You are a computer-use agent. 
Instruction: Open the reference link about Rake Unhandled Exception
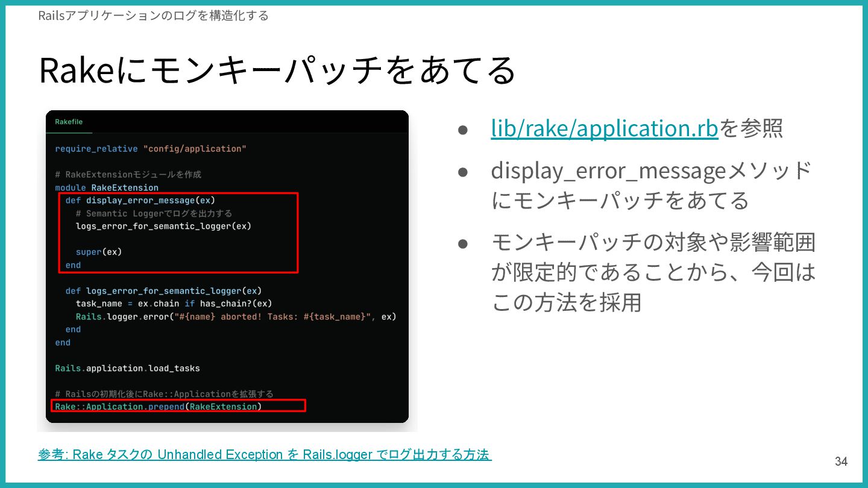click(265, 455)
